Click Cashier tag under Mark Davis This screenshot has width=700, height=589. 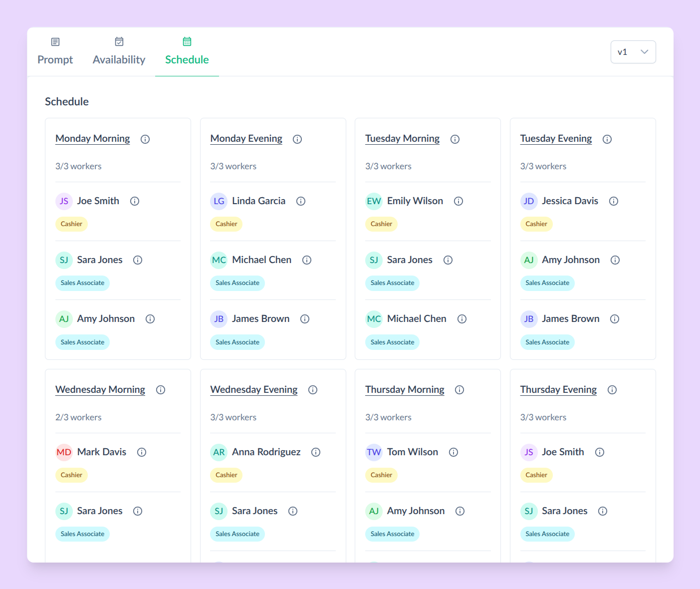click(71, 475)
